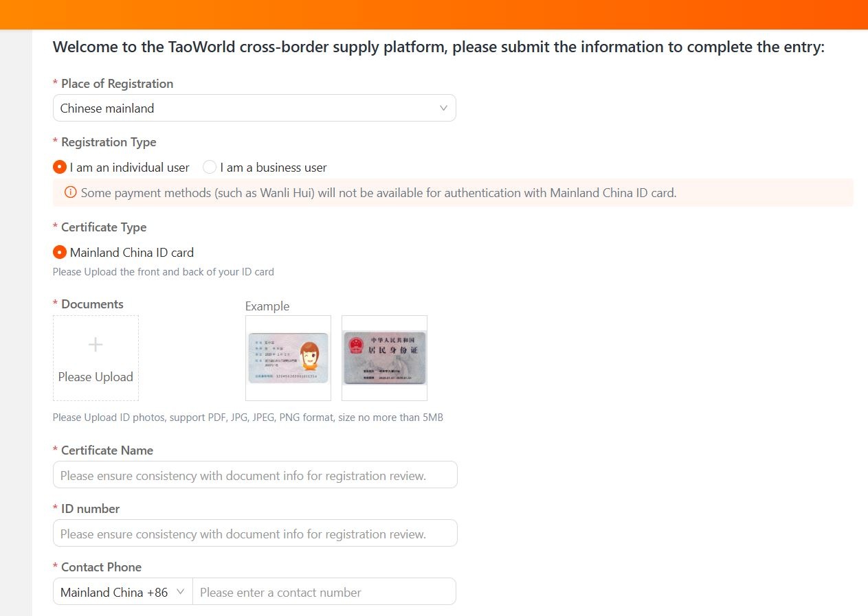Click the 'Example' label above ID images

267,306
